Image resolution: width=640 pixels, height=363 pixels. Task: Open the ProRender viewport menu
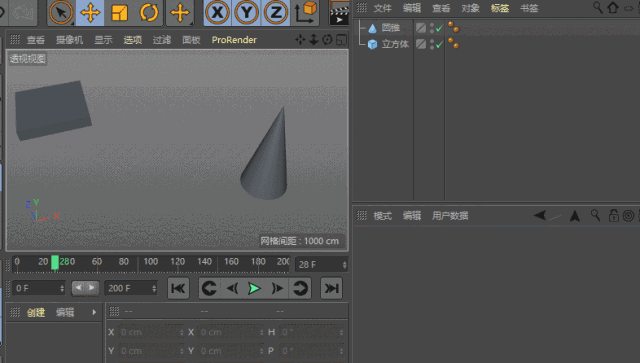pos(234,40)
